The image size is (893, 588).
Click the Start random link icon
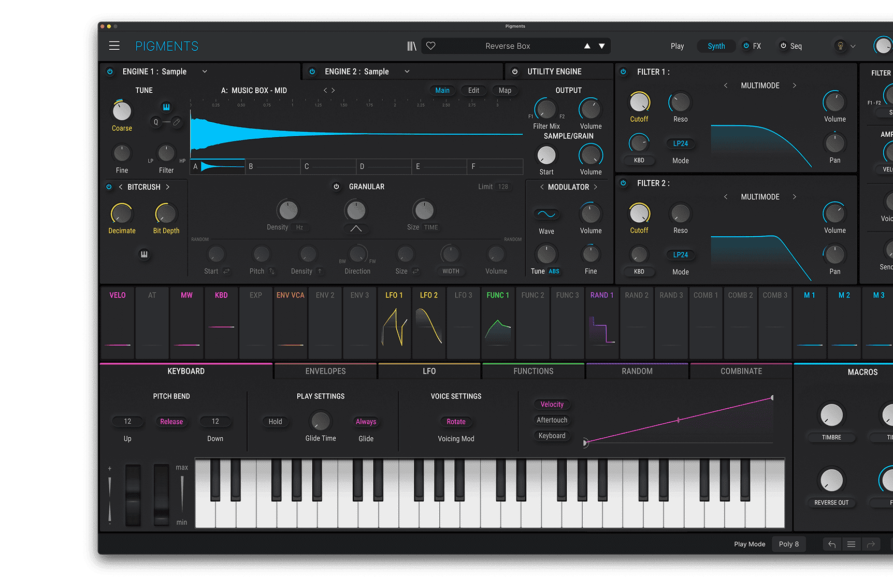226,271
